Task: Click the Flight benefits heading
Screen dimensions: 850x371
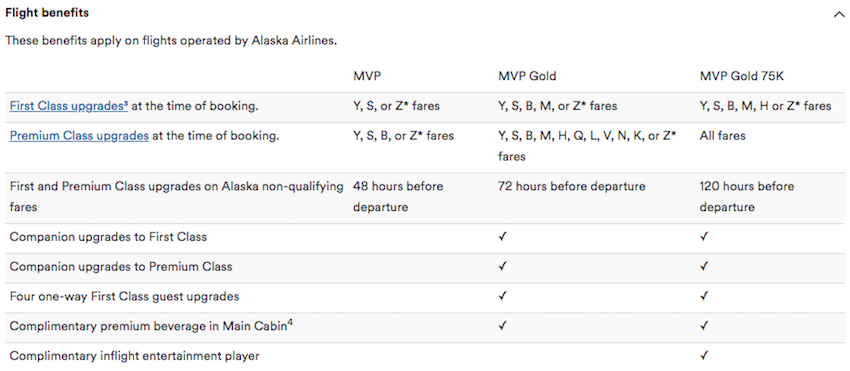Action: (x=47, y=13)
